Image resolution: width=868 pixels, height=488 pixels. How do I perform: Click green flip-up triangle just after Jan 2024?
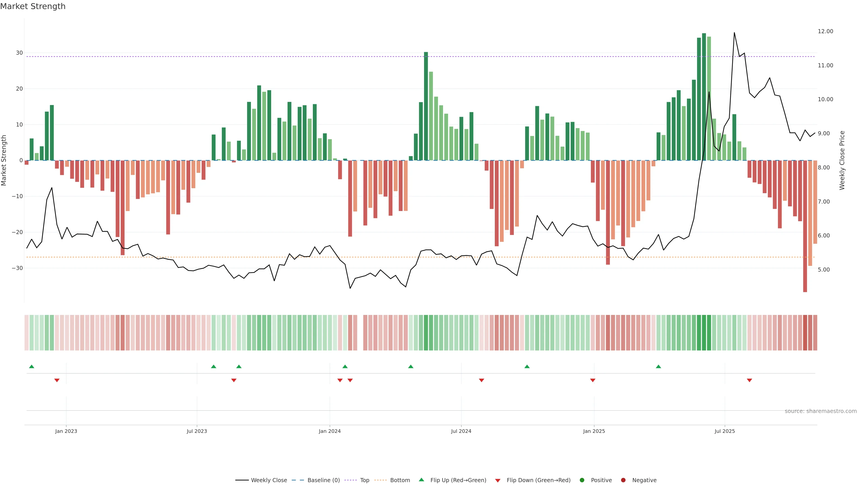click(x=345, y=366)
